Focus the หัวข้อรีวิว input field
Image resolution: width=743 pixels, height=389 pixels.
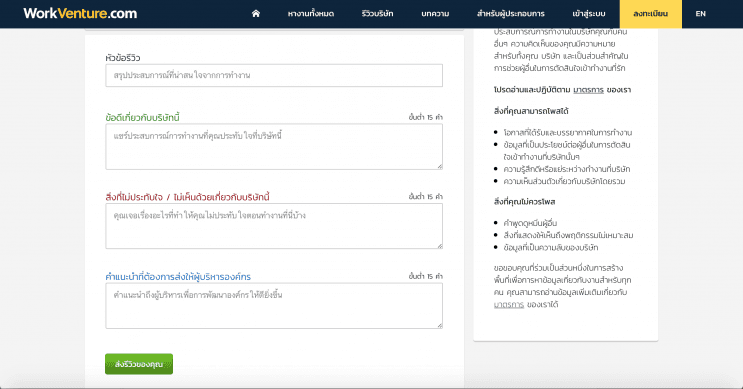point(274,75)
